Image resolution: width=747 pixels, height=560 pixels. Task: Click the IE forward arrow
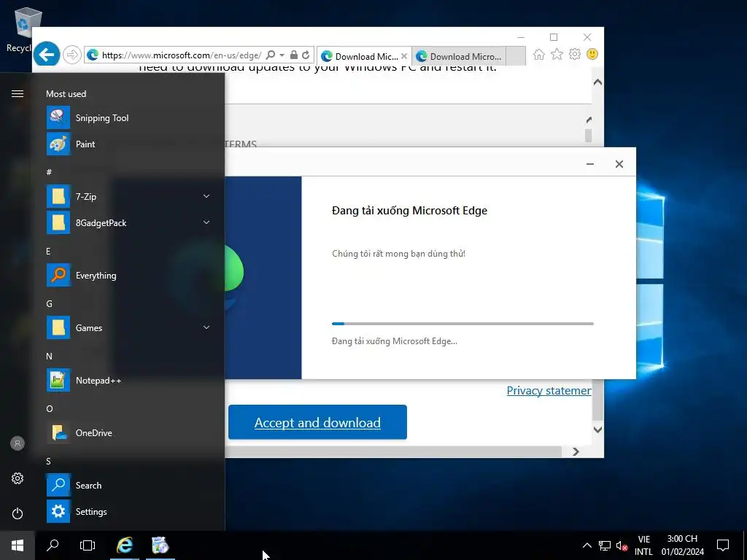(x=72, y=55)
